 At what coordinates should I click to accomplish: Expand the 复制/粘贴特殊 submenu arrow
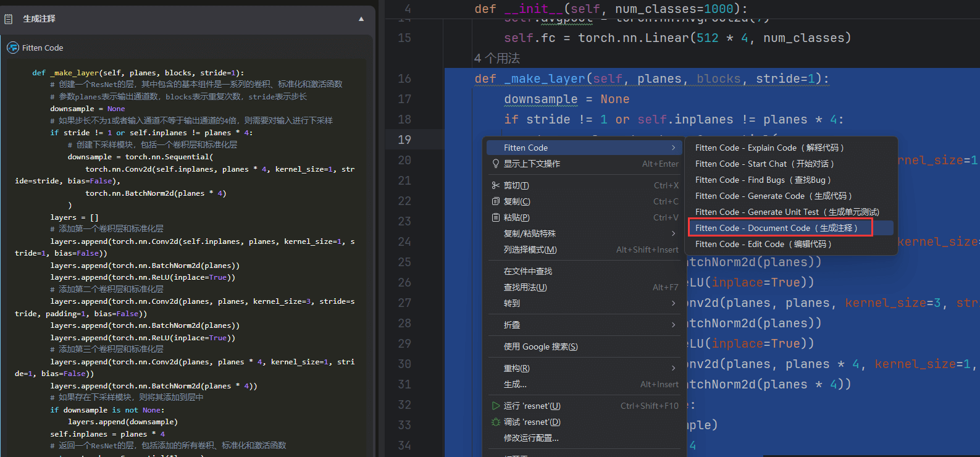click(x=673, y=233)
